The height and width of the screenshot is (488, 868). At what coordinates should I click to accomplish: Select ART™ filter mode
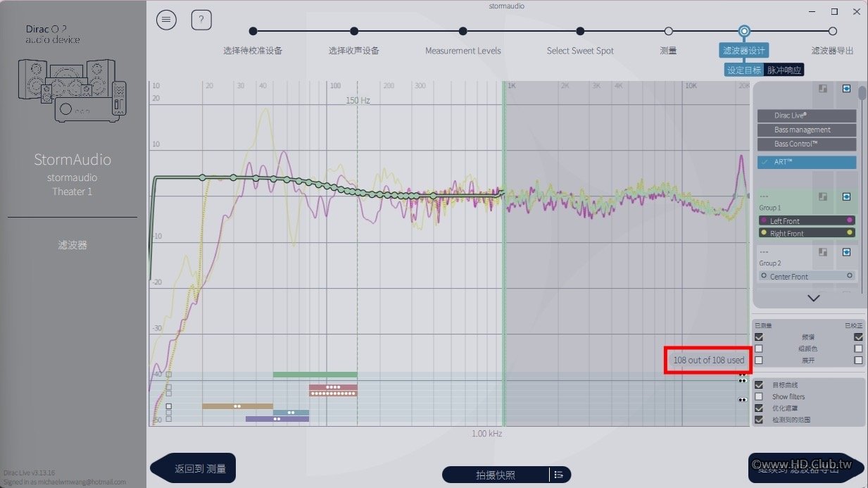tap(807, 162)
